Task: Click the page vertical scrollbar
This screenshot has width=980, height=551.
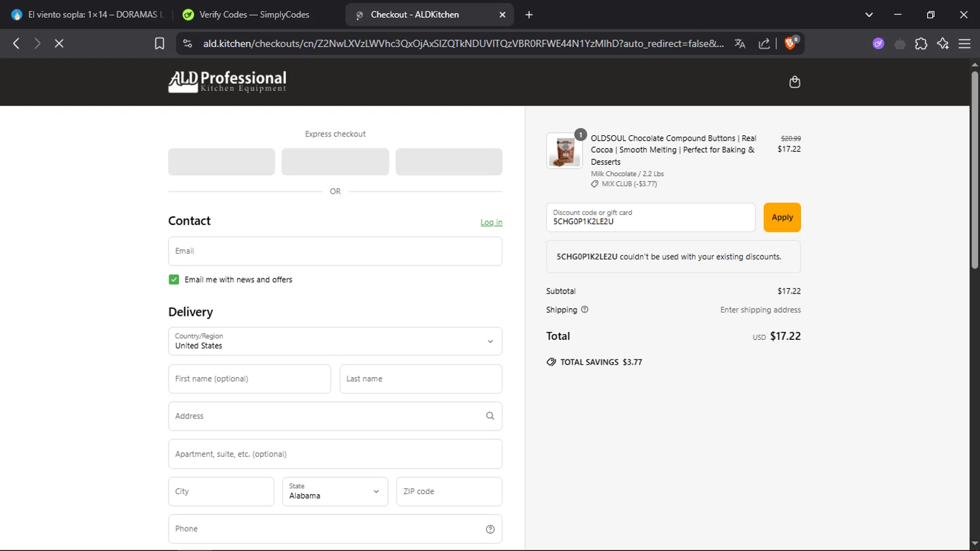Action: pyautogui.click(x=975, y=170)
